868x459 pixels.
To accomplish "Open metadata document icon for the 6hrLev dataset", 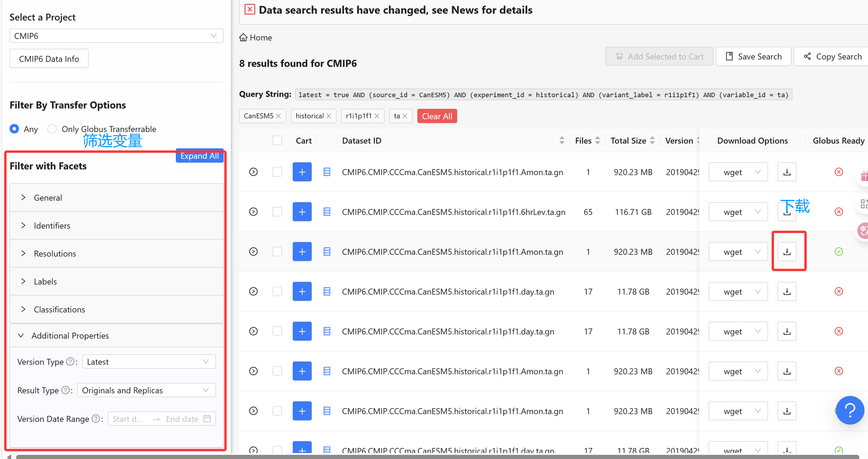I will [327, 212].
